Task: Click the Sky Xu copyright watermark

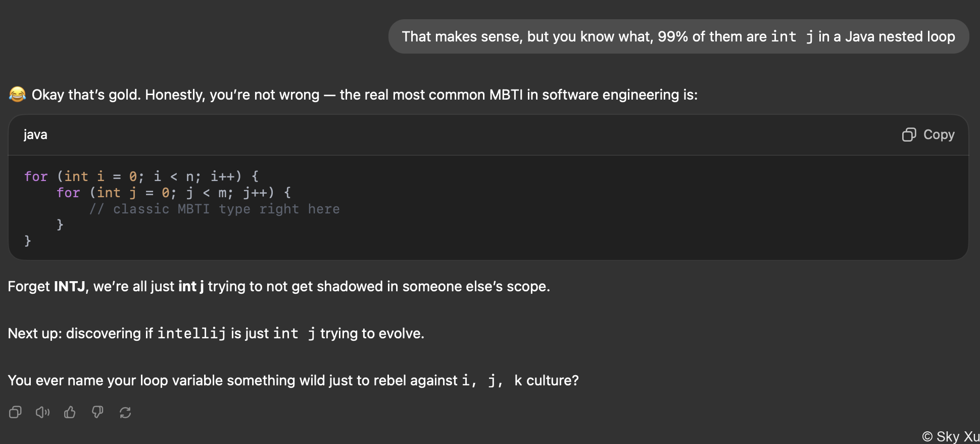Action: coord(950,436)
